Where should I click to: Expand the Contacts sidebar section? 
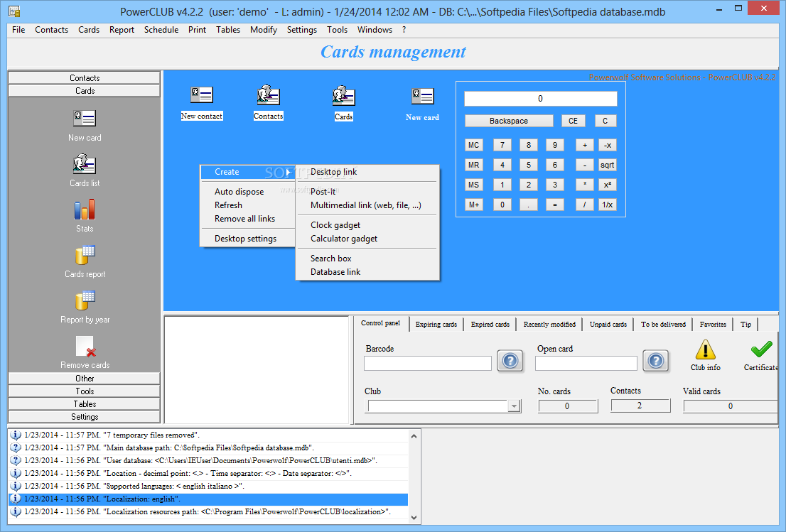tap(84, 77)
